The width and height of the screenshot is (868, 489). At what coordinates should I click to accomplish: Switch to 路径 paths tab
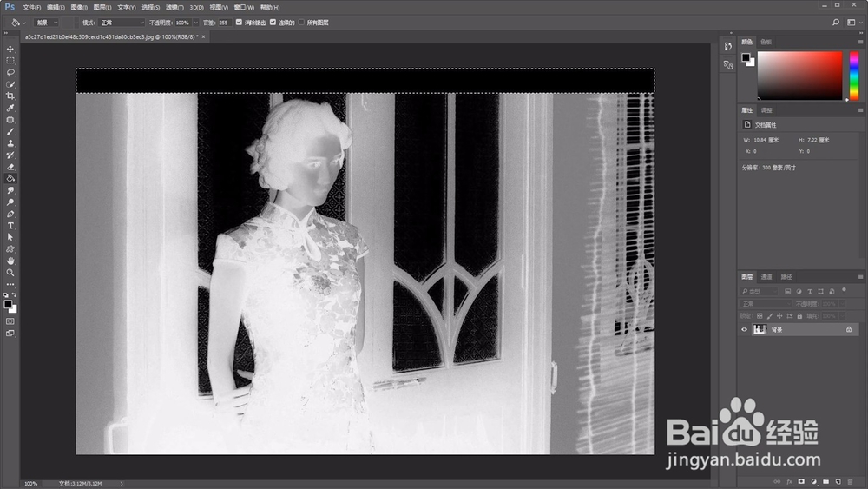[x=786, y=277]
